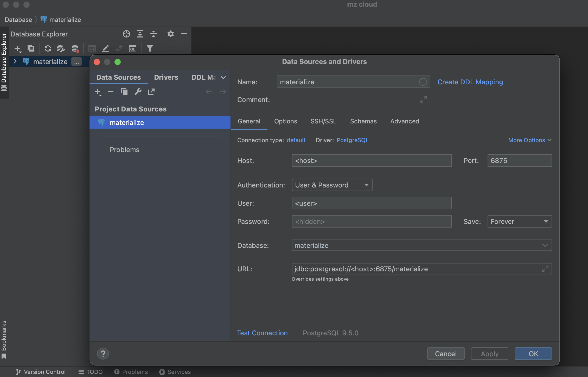Deactivate the data source stack icon
This screenshot has width=588, height=377.
point(75,48)
